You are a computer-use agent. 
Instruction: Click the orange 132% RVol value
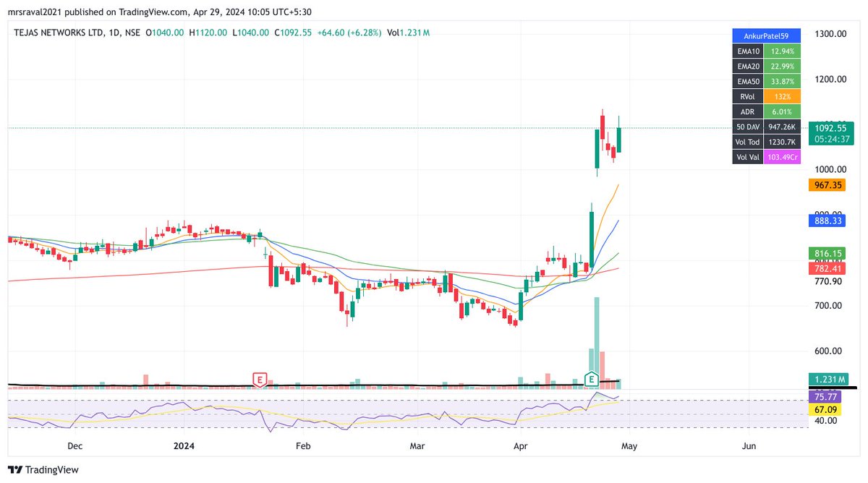(x=783, y=96)
